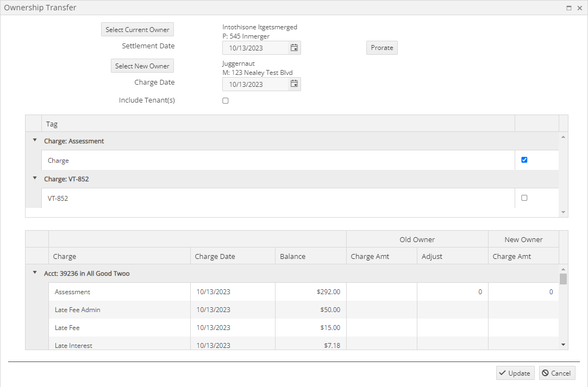
Task: Click the Adjust value for the Assessment row
Action: (x=451, y=291)
